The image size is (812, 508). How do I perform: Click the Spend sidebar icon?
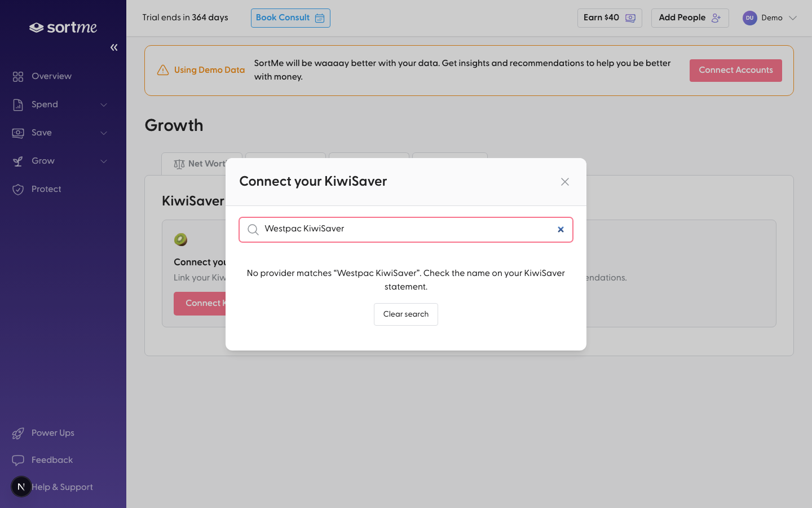[x=18, y=104]
